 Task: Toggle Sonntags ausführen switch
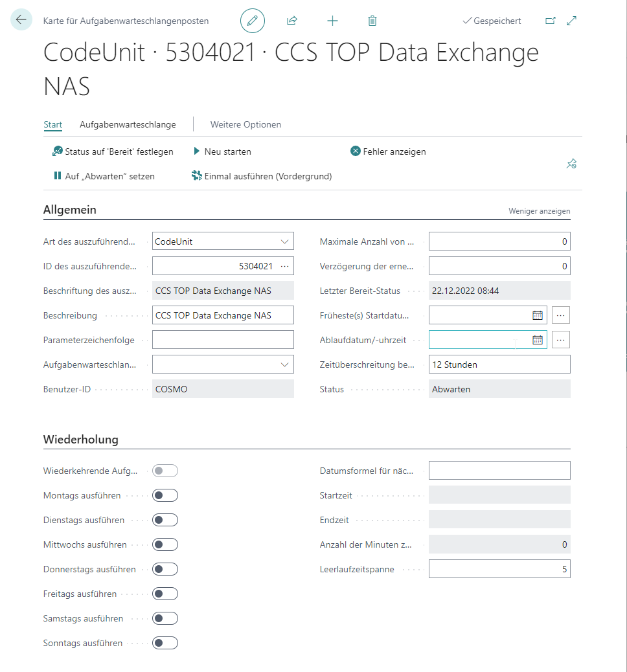165,643
